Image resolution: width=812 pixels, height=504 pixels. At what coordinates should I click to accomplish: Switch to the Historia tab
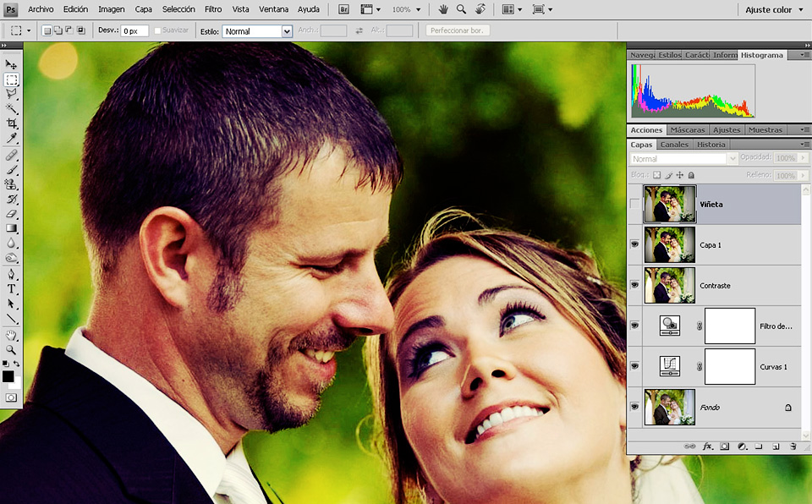(x=710, y=145)
